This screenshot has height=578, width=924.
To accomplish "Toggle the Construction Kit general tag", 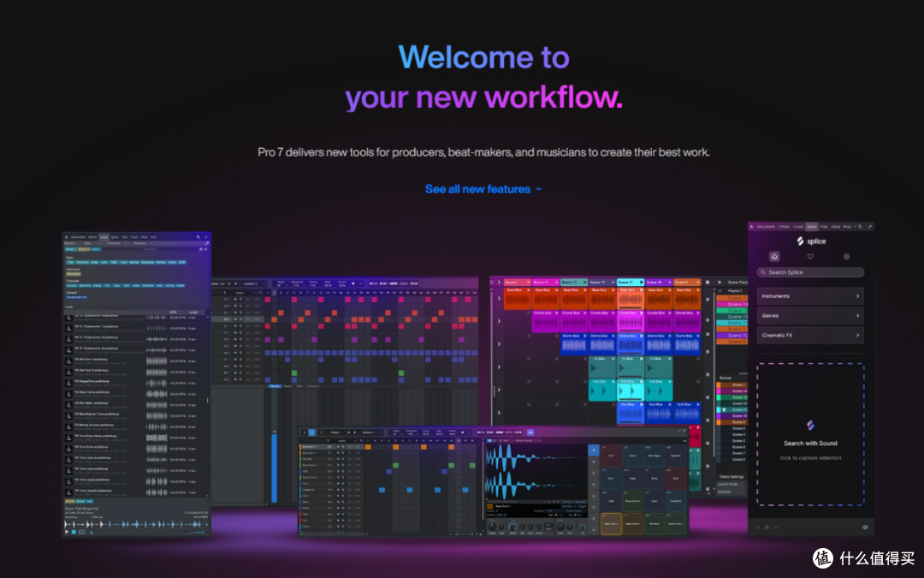I will point(77,297).
